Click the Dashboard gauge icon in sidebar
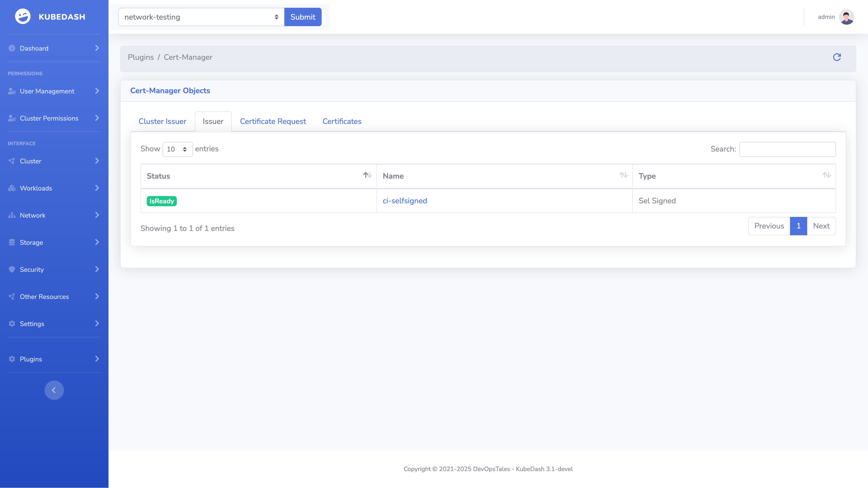The height and width of the screenshot is (488, 868). point(12,48)
